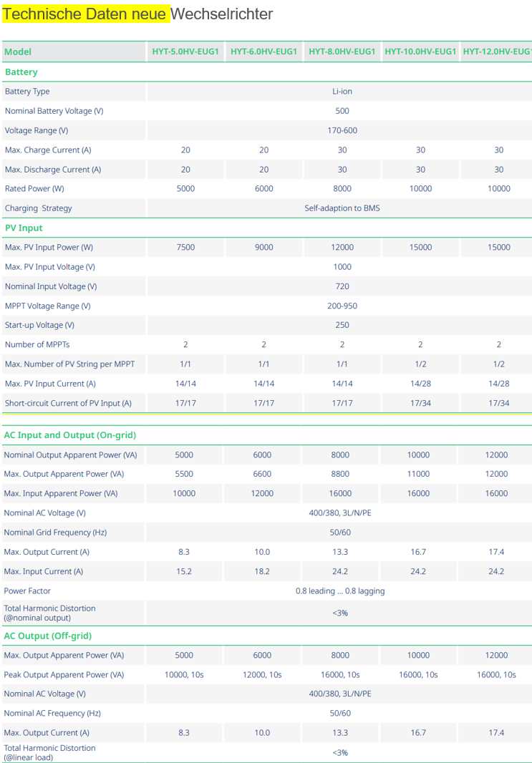Click 14/28 under HYT-10.0HV-EUG1

(420, 384)
